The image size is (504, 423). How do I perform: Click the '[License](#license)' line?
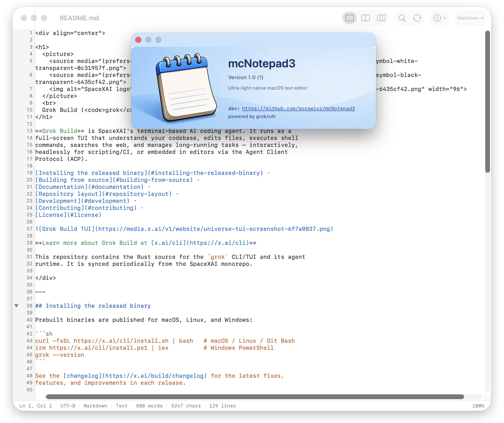point(68,215)
